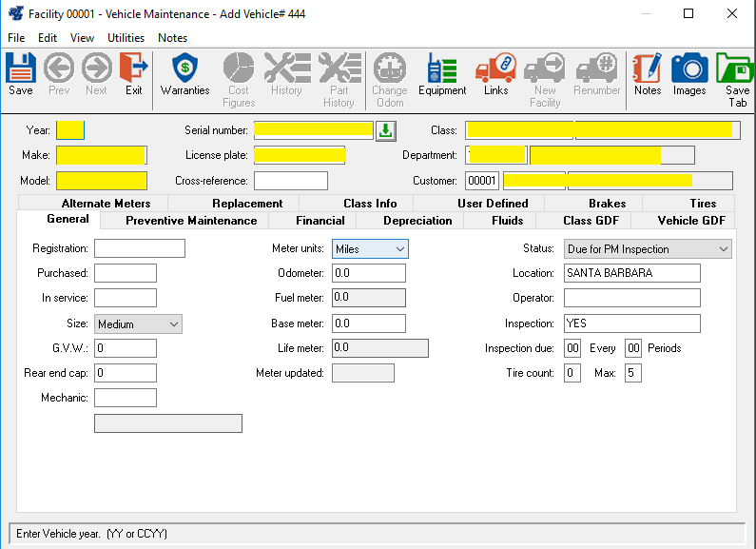
Task: Open the Images camera icon
Action: coord(689,74)
